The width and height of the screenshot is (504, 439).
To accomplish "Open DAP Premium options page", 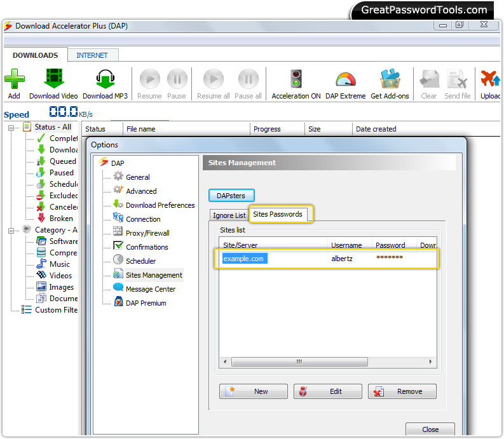I will pos(140,303).
